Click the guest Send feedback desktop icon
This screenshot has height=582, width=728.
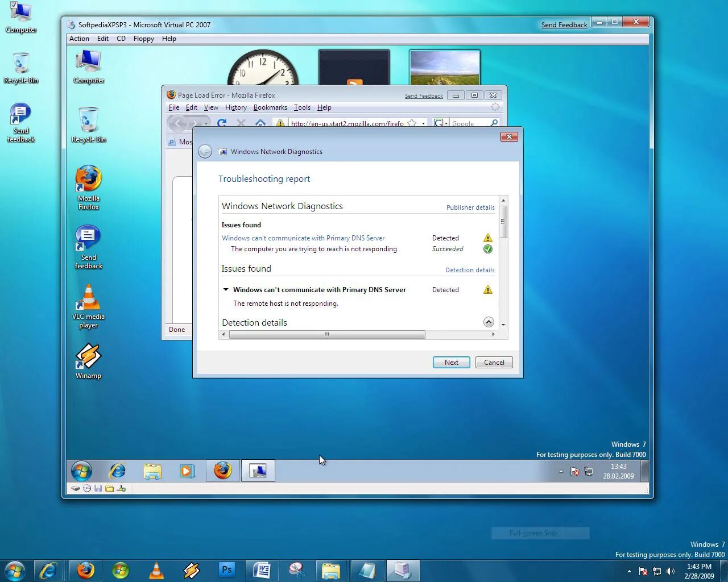pos(89,247)
